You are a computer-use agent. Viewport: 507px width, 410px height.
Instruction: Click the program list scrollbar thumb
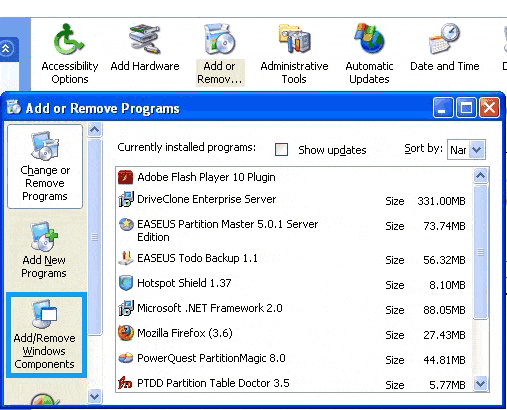tap(480, 252)
